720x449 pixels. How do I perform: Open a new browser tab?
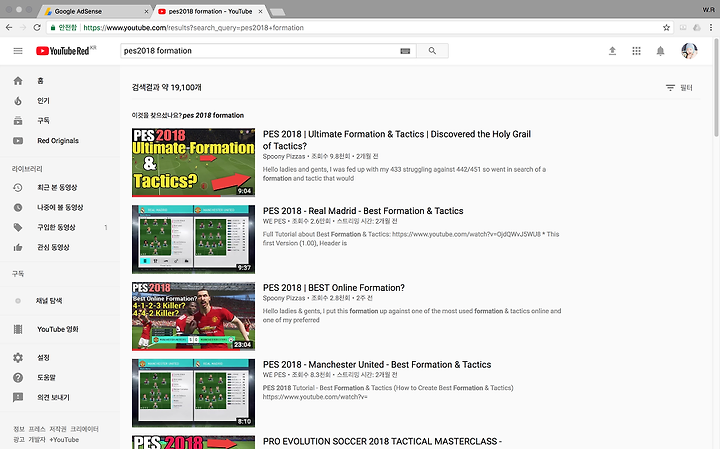click(277, 12)
